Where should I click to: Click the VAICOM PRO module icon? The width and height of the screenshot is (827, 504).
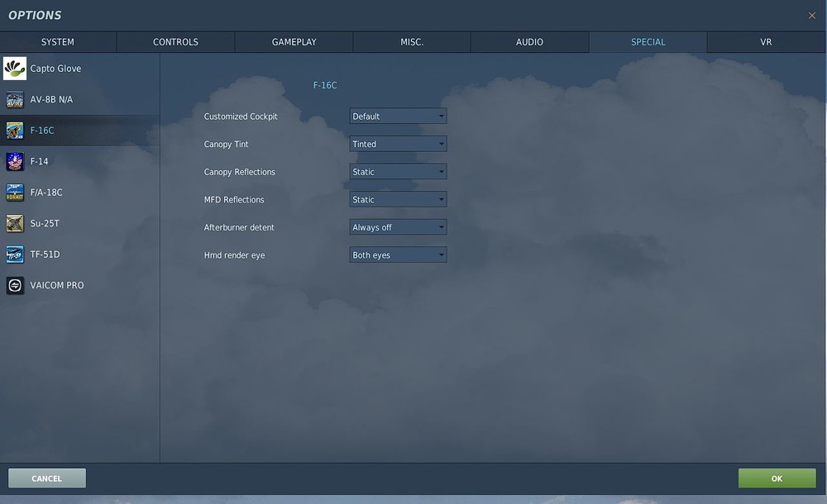(x=15, y=285)
